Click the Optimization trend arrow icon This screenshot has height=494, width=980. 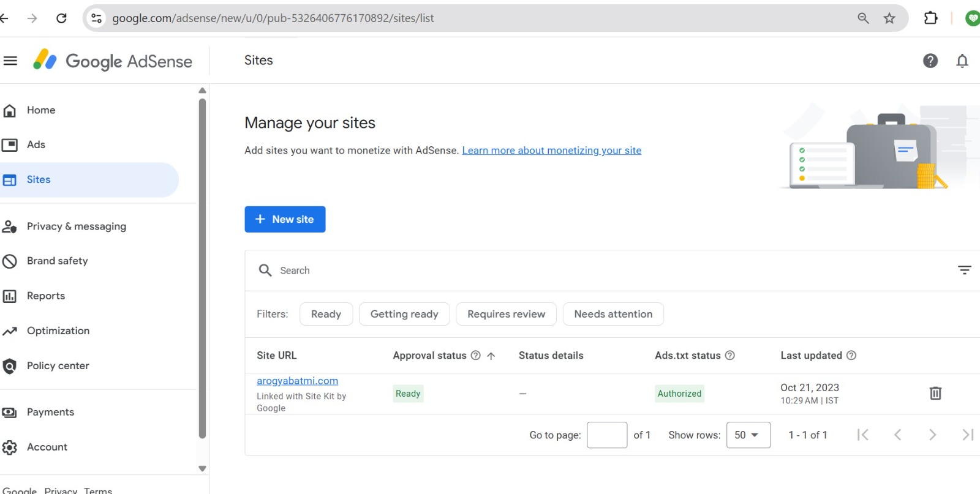9,331
